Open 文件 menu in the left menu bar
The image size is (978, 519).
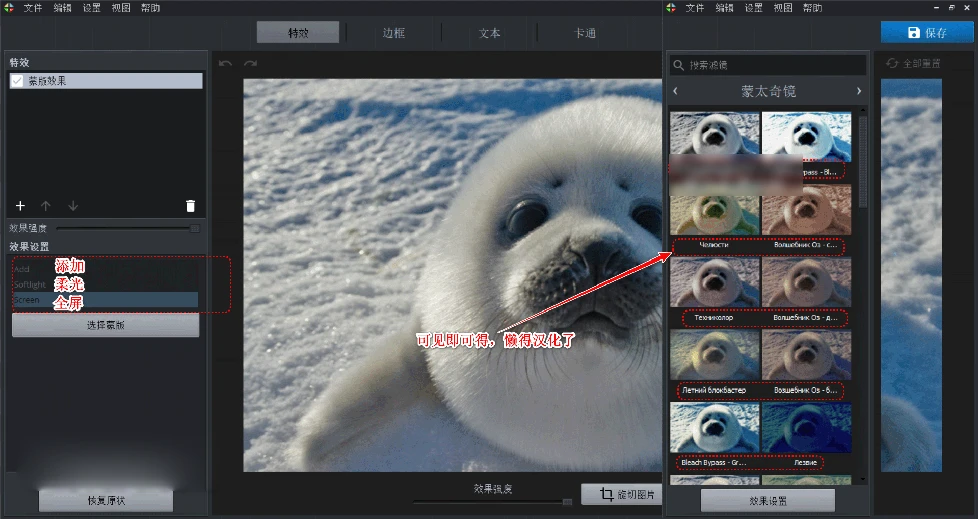point(33,8)
